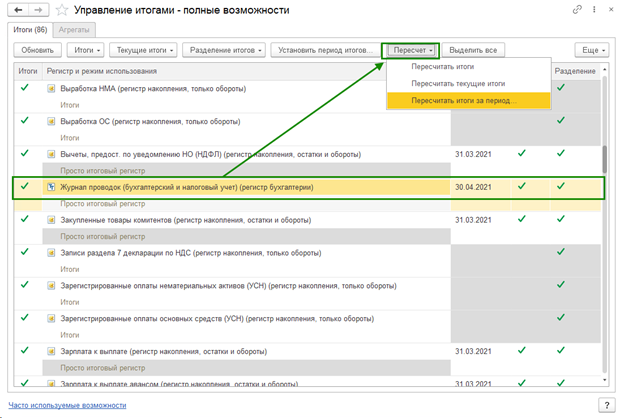Go back with the left arrow button

[x=18, y=10]
